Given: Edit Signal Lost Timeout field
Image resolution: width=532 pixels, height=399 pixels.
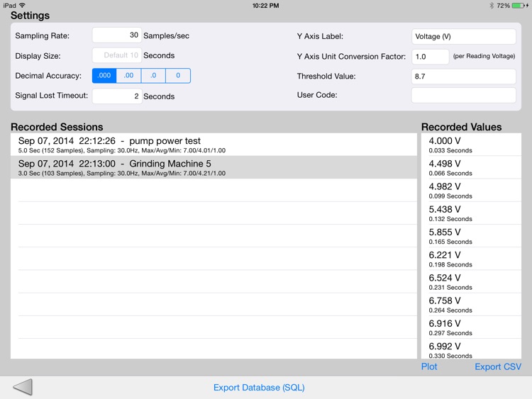Looking at the screenshot, I should tap(117, 96).
